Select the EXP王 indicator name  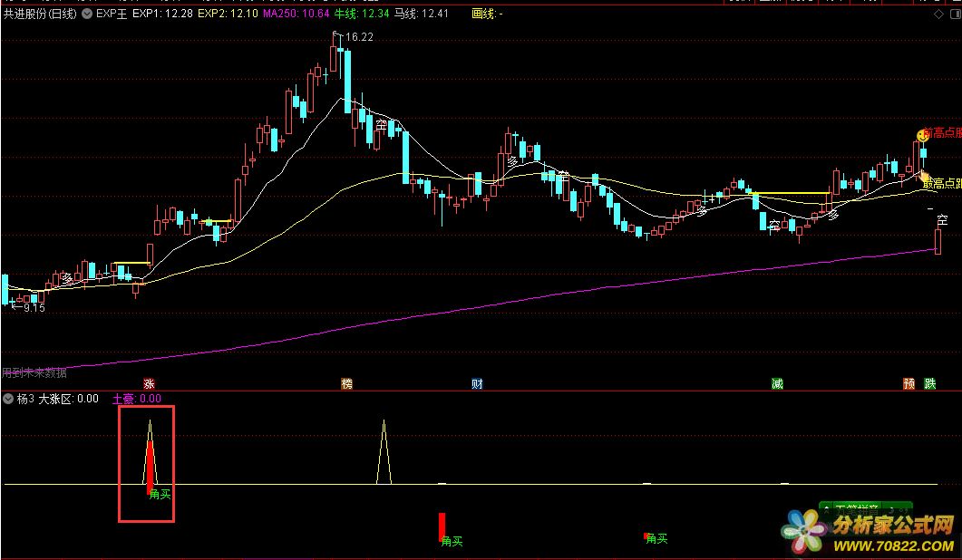112,14
